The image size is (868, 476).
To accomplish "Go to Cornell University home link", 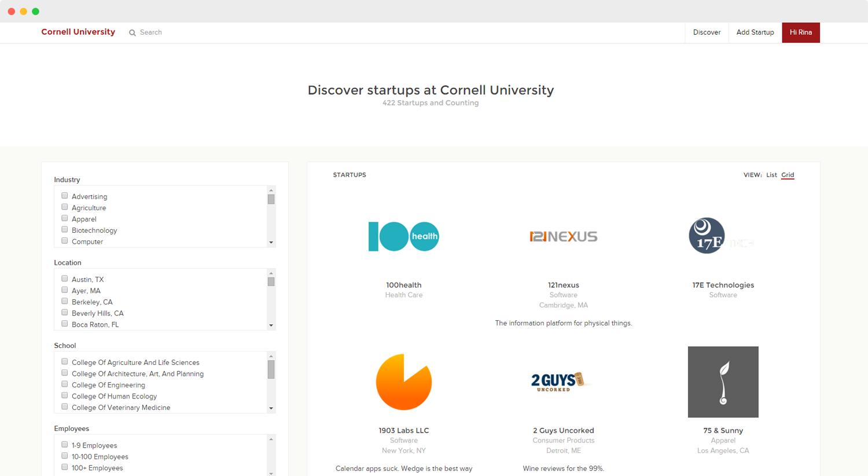I will click(x=78, y=32).
